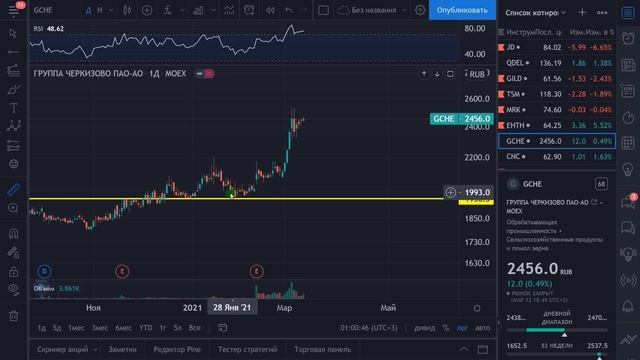Open the main hamburger menu
The width and height of the screenshot is (640, 360).
[x=13, y=10]
